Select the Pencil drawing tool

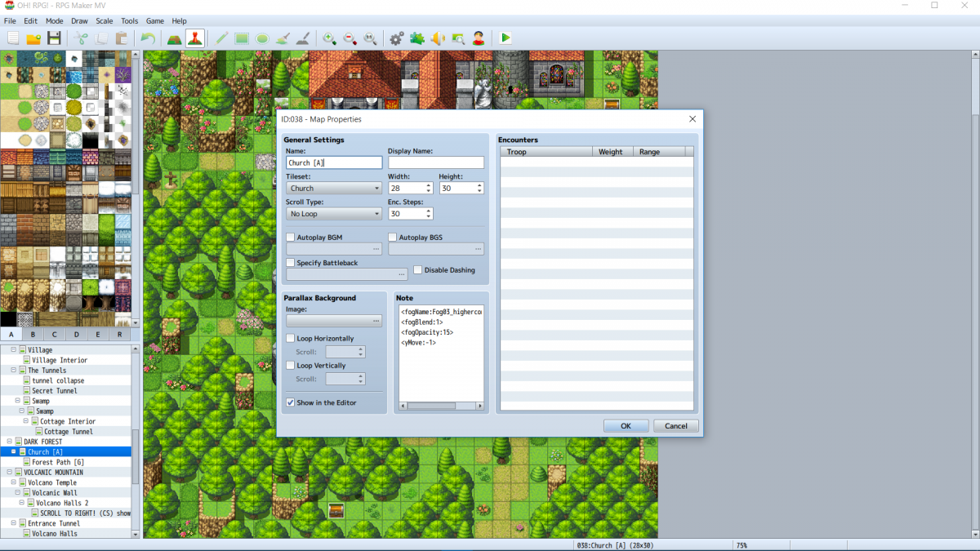coord(222,38)
